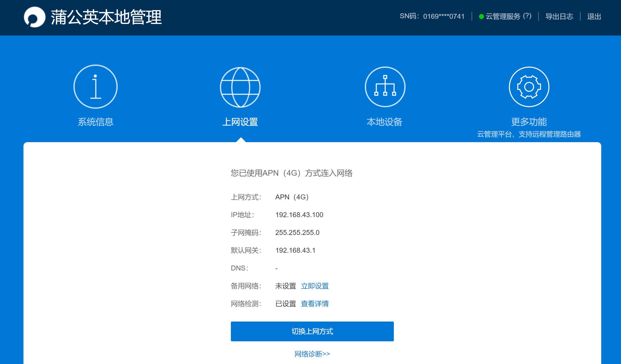The height and width of the screenshot is (364, 621).
Task: Click the 备用网络: label
Action: (x=246, y=286)
